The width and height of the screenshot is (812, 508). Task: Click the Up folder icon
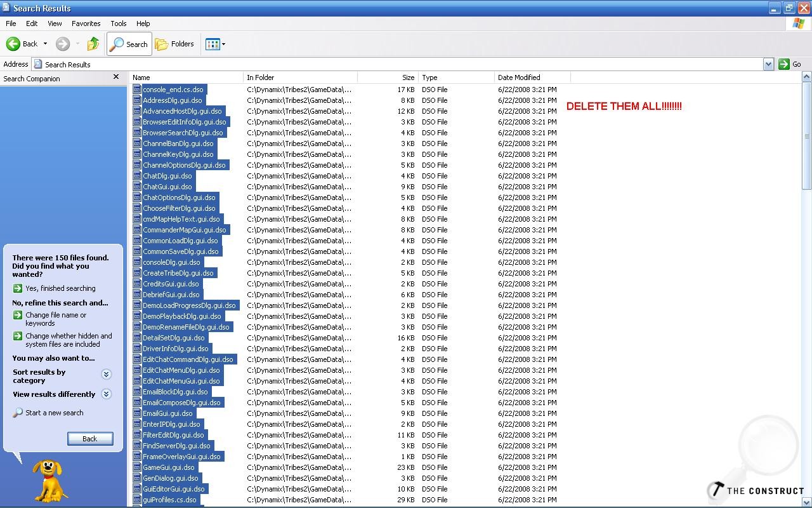93,44
